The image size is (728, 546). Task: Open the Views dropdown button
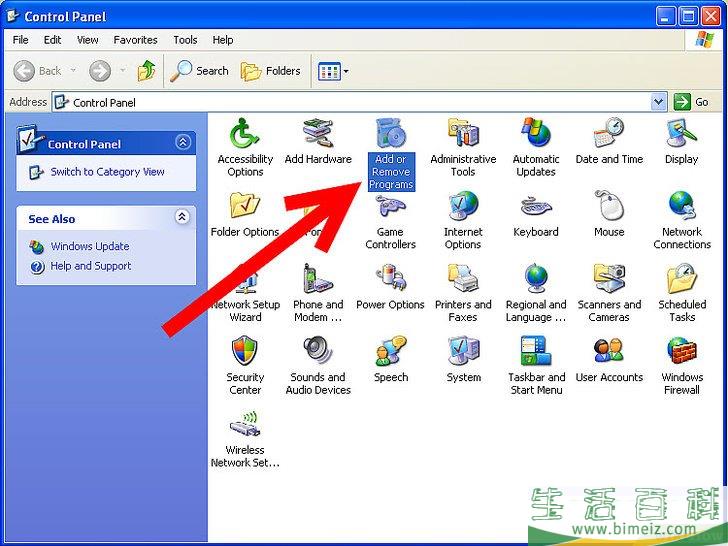(x=333, y=72)
